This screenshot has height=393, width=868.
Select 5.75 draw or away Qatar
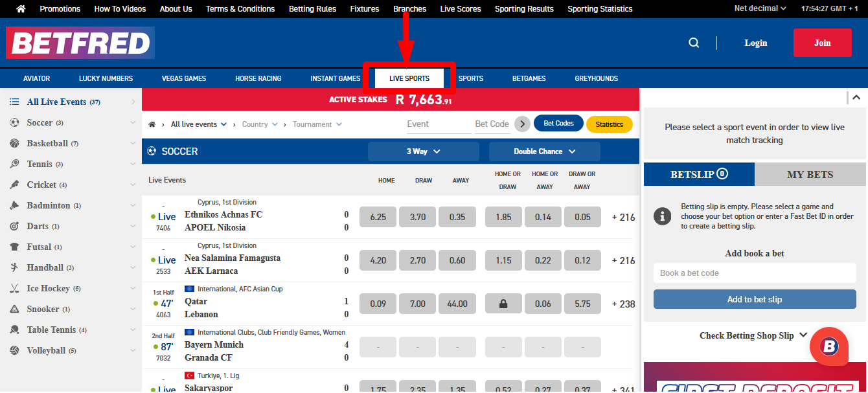(x=582, y=304)
